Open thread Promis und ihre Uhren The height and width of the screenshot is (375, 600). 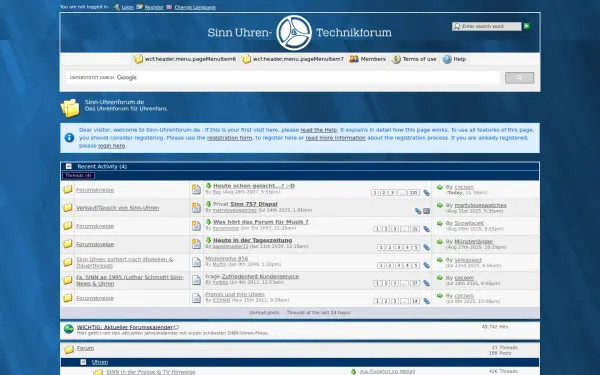235,294
